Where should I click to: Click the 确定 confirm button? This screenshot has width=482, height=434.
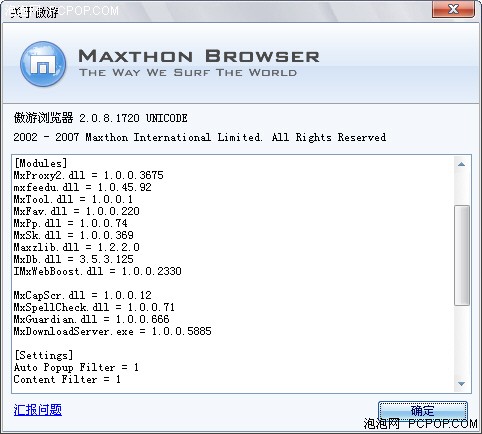[x=423, y=411]
